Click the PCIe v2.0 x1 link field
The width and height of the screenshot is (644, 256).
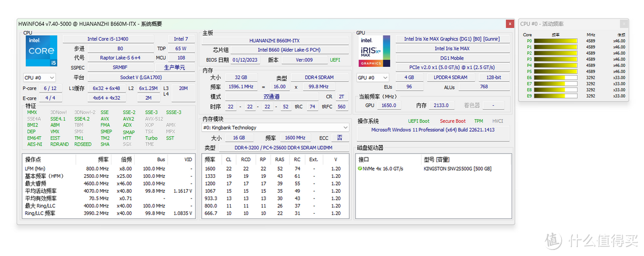click(x=452, y=67)
